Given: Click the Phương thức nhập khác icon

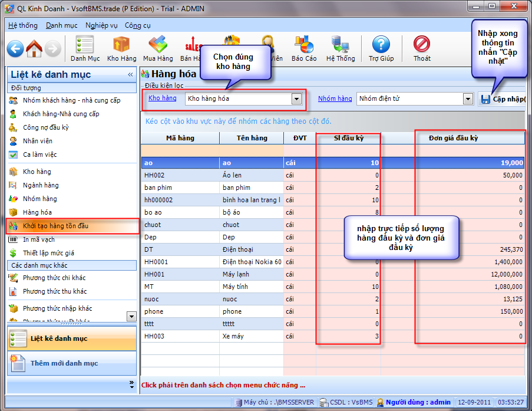Looking at the screenshot, I should point(13,308).
